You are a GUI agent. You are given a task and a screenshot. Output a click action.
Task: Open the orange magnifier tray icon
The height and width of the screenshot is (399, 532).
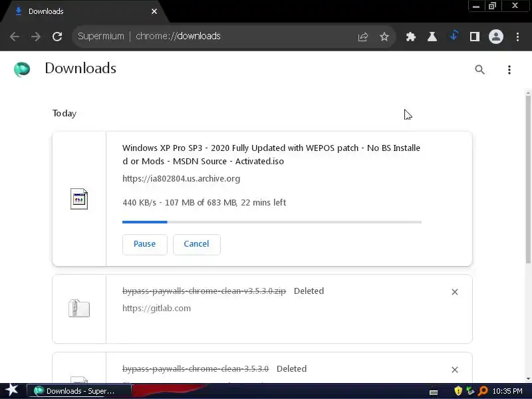(482, 391)
